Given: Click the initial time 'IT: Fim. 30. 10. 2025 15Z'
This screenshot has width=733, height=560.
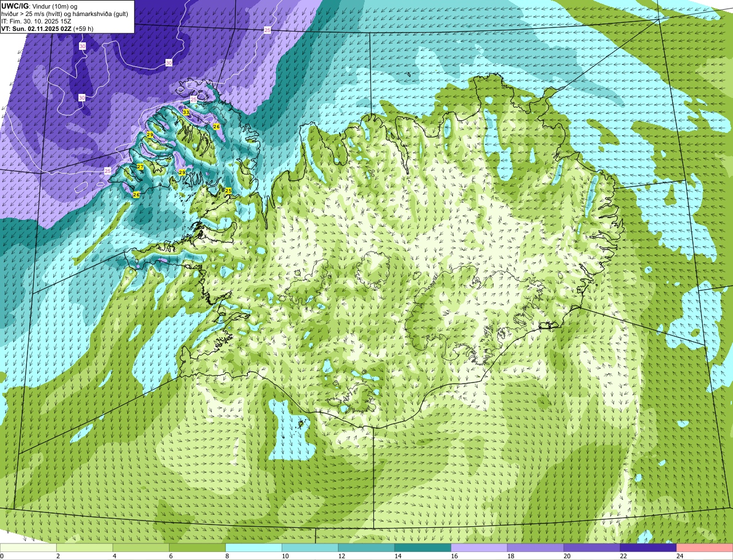Looking at the screenshot, I should (36, 21).
